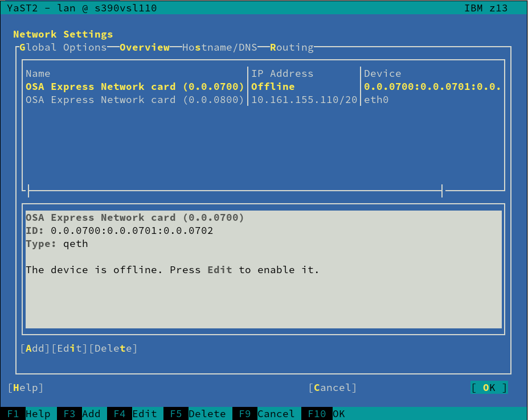Cancel the network settings dialog
This screenshot has width=528, height=420.
[x=333, y=388]
